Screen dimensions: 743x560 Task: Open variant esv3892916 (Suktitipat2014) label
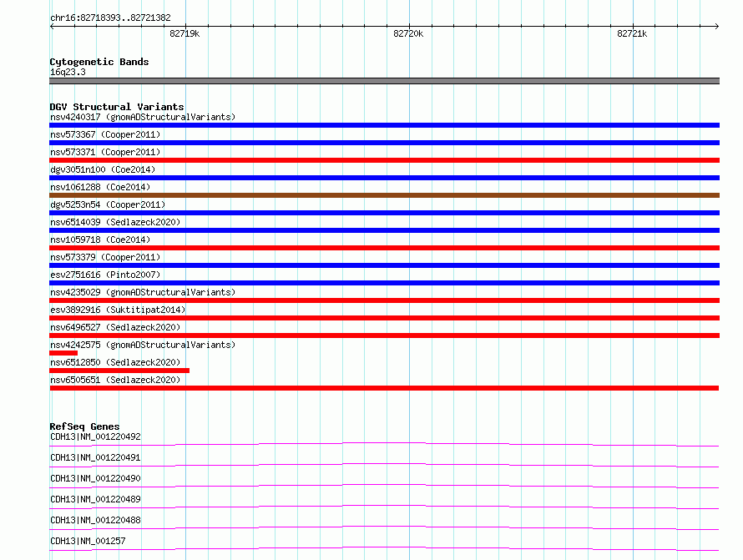[x=118, y=310]
